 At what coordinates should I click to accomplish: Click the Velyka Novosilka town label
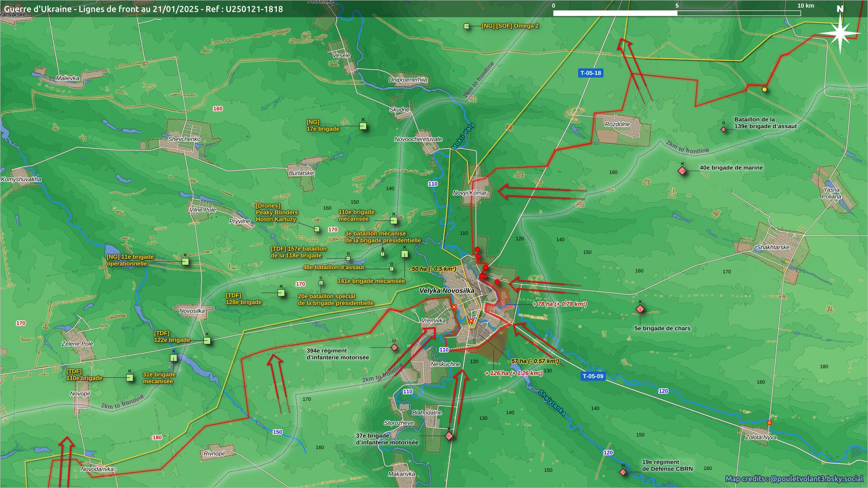447,291
